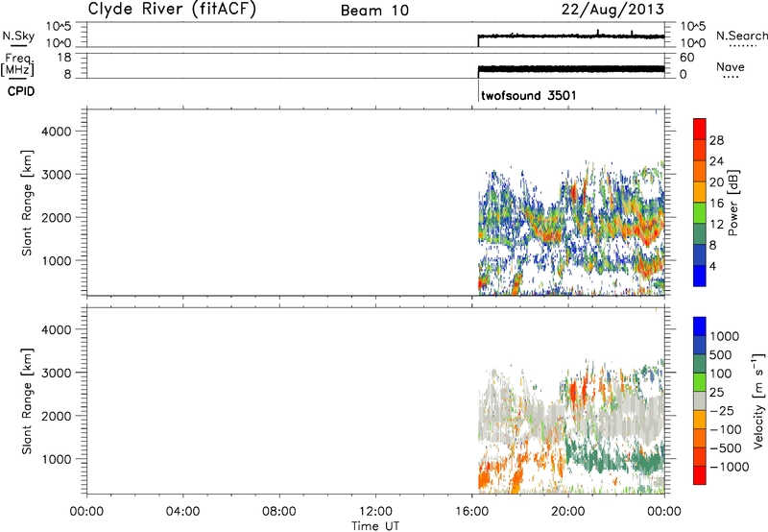Click the 'Clyde River (fitACF)' plot title
The image size is (768, 532).
[172, 9]
